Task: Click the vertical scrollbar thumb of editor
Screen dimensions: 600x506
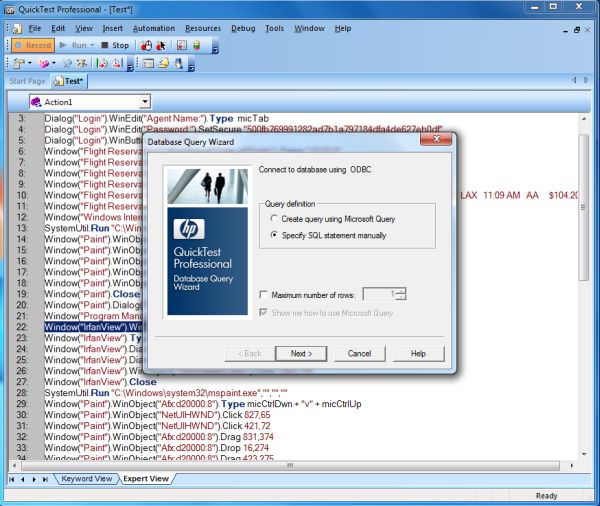Action: pos(584,207)
